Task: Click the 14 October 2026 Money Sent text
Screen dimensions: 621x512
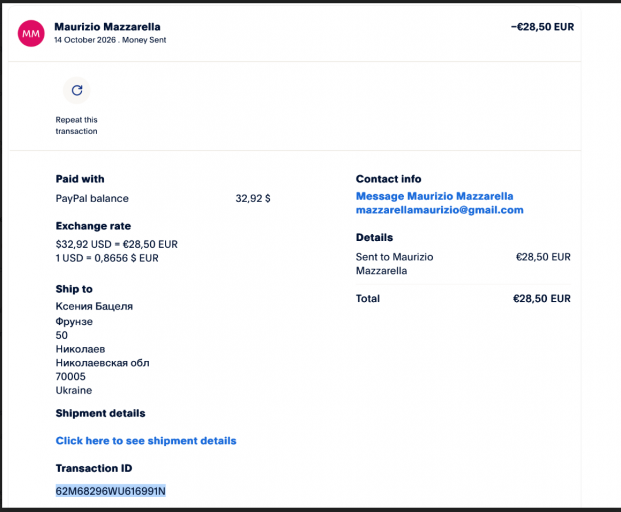Action: pos(110,40)
